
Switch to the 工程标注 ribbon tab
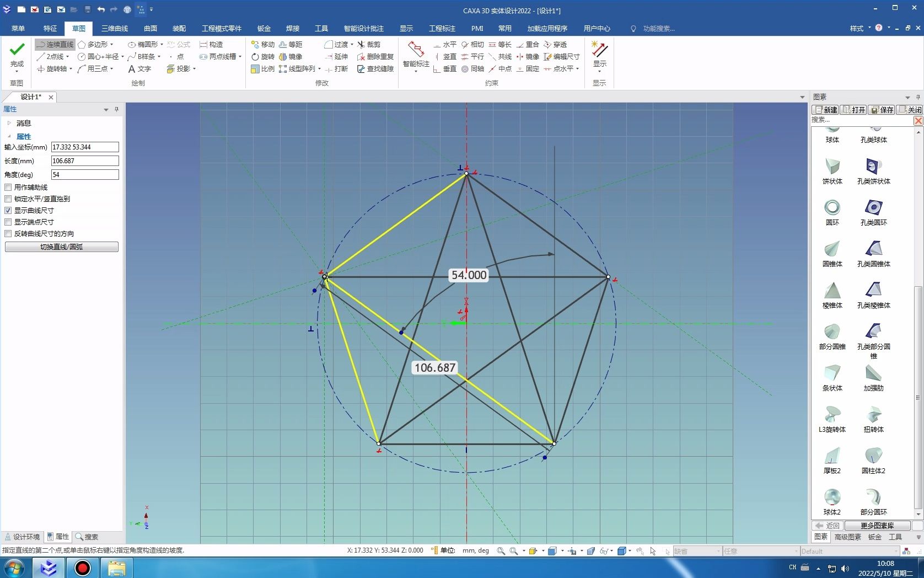442,28
